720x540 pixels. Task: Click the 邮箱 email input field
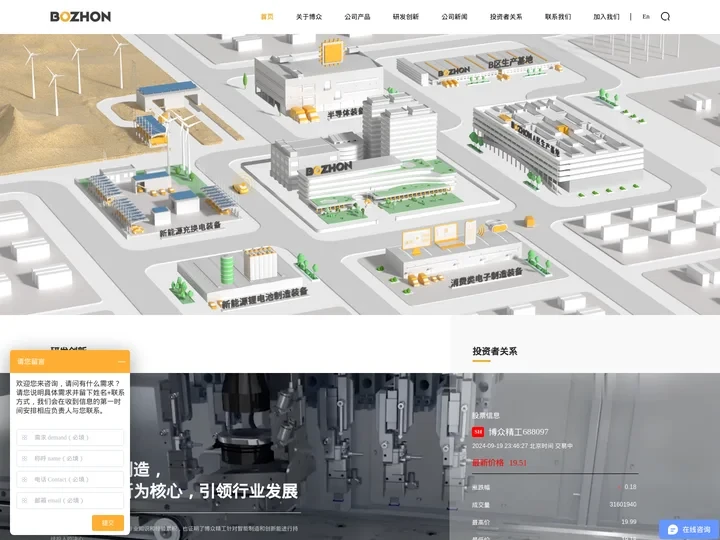tap(70, 501)
